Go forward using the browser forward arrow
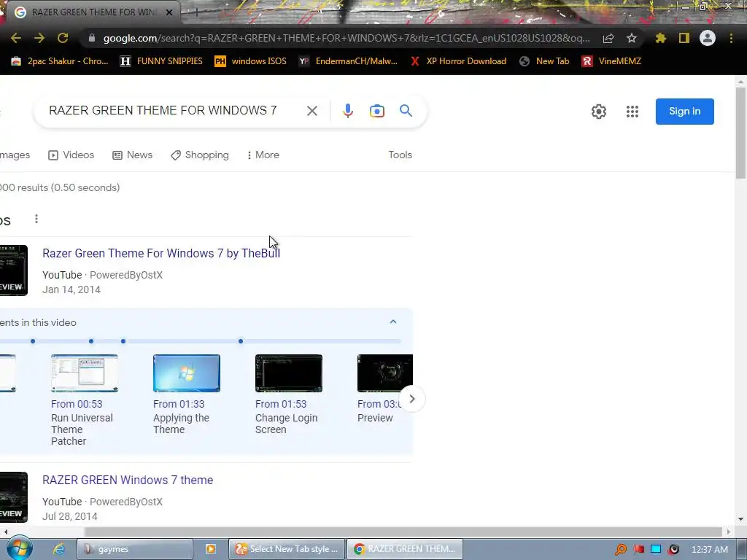The width and height of the screenshot is (747, 560). 39,38
